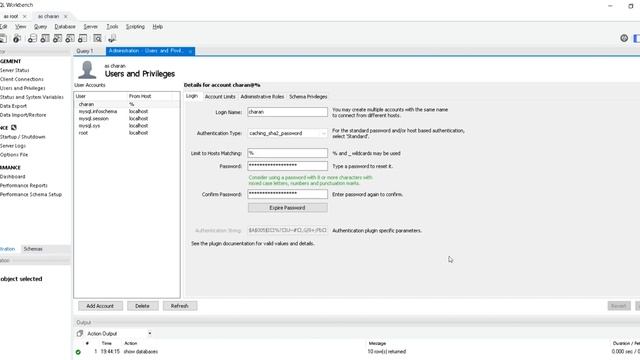The image size is (640, 360).
Task: Switch to the Administrative Roles tab
Action: 262,97
